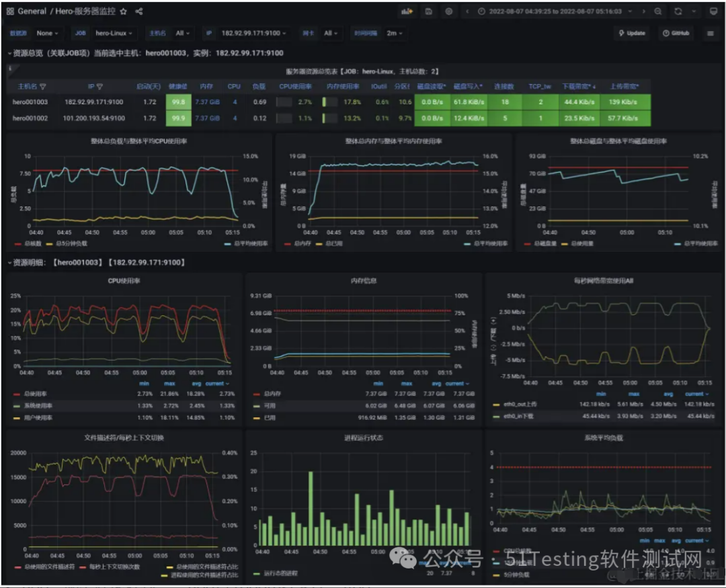Click IP cell 101.200.193.54:9100
Screen dimensions: 726x588
(x=94, y=118)
